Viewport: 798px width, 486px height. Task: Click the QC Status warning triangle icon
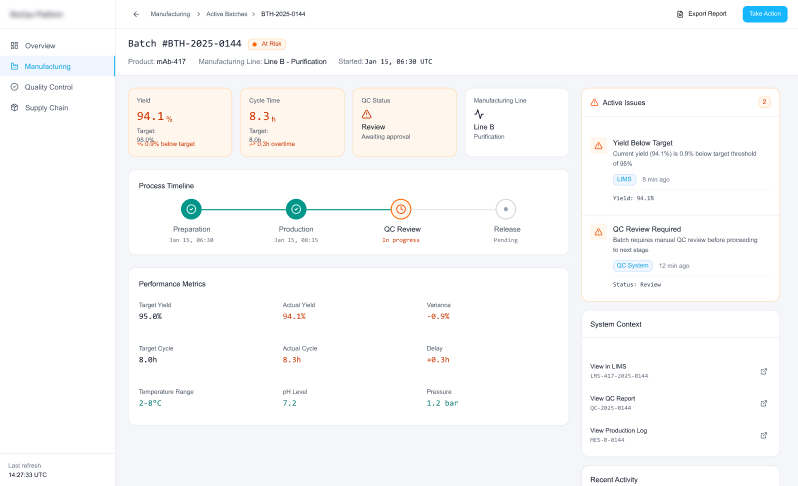366,114
